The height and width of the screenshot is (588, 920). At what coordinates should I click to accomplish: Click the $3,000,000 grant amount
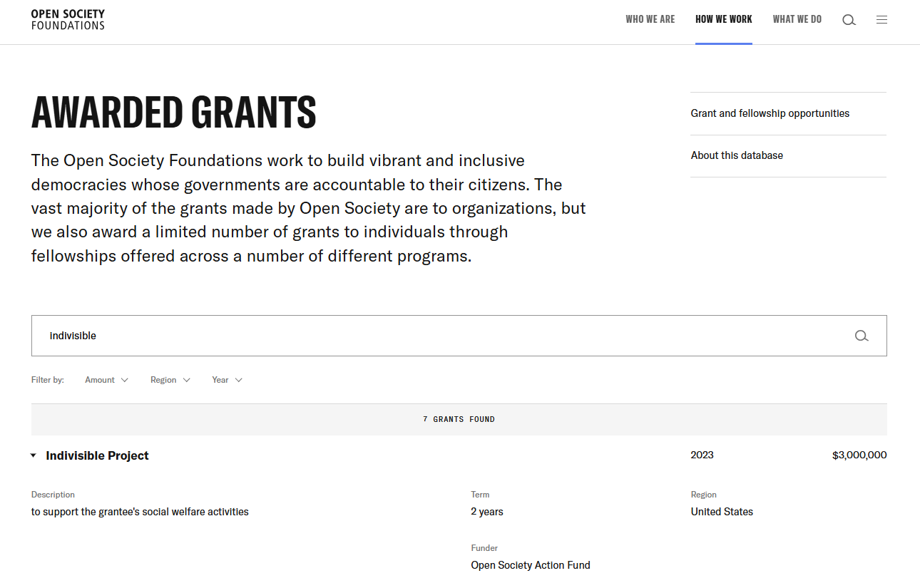[859, 455]
